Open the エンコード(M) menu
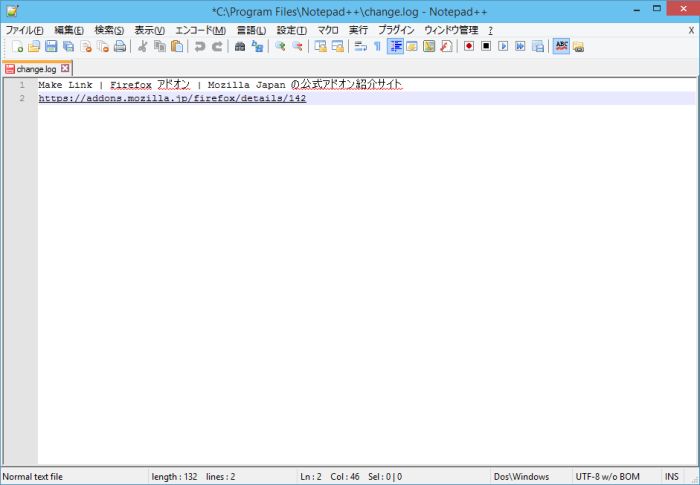 [200, 30]
